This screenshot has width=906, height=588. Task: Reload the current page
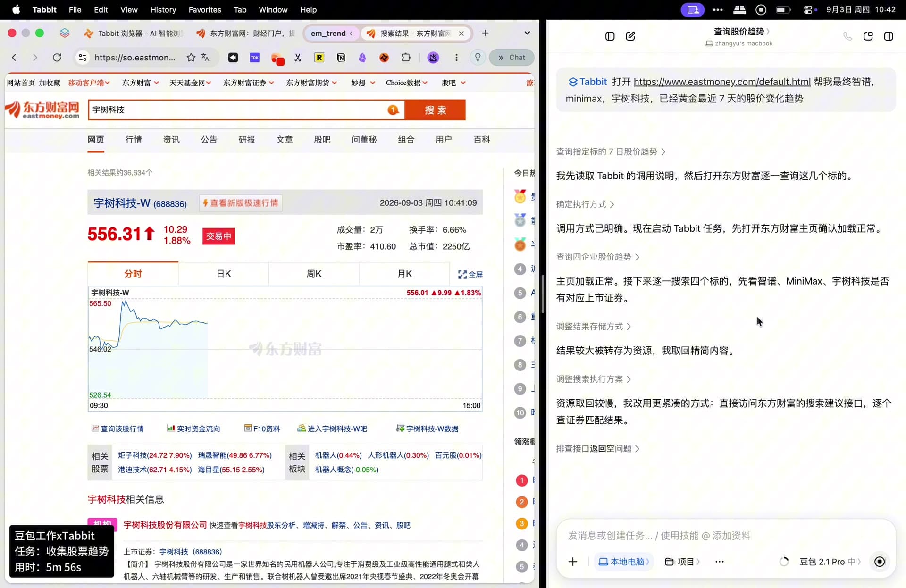57,58
